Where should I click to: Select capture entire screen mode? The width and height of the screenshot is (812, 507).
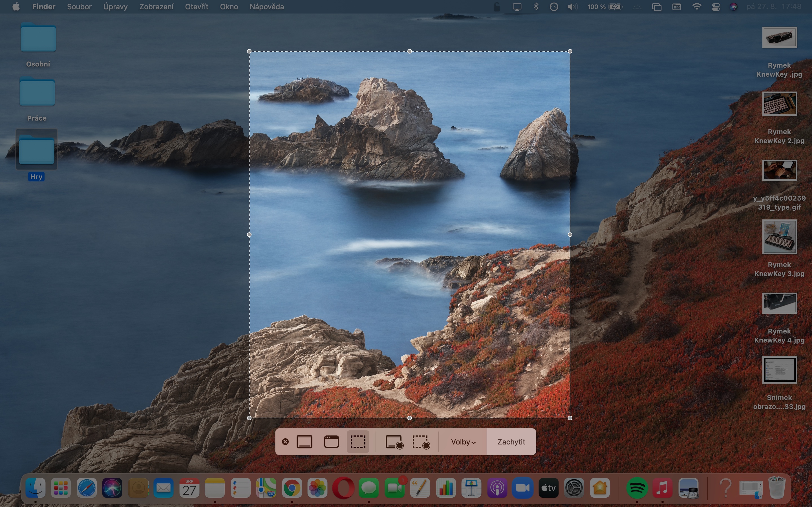[304, 442]
